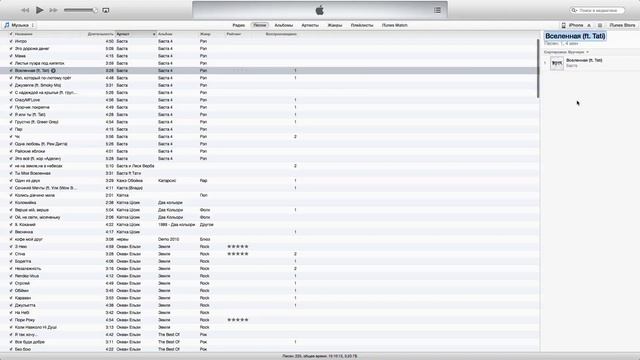This screenshot has width=640, height=360.
Task: Uncheck the Пар song checkbox
Action: [11, 129]
